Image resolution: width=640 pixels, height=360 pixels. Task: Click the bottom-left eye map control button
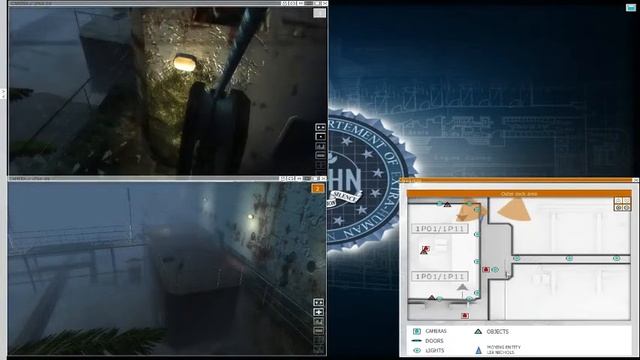618,208
